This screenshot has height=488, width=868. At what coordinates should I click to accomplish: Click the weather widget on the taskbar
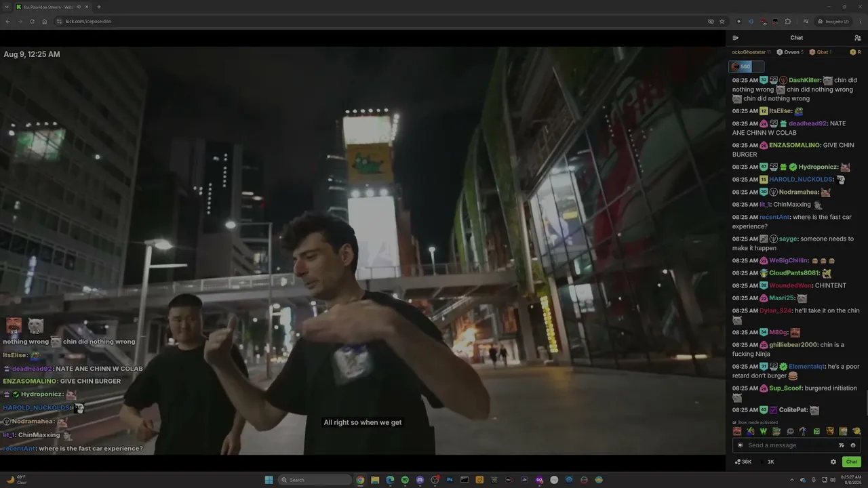18,480
